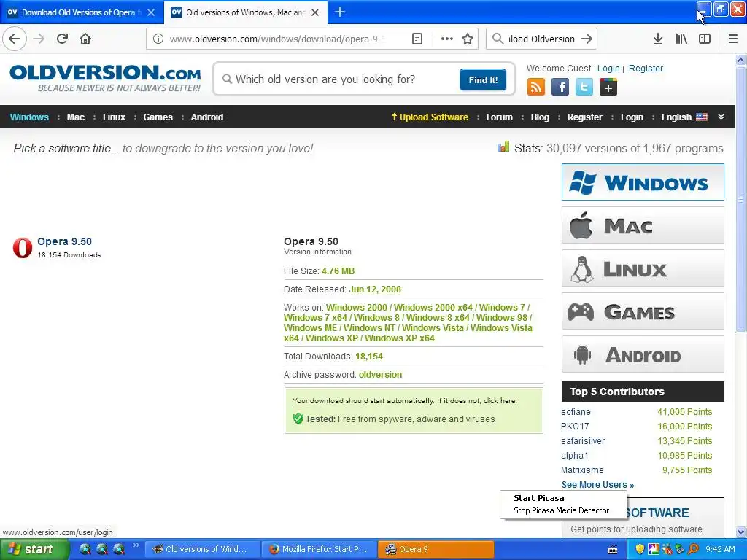Switch to 'Mozilla Firefox Start P...' taskbar item
The width and height of the screenshot is (747, 560).
(x=319, y=549)
